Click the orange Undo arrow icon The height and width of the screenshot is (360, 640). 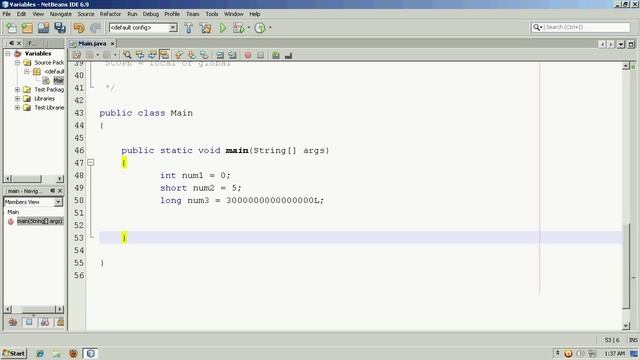[79, 28]
